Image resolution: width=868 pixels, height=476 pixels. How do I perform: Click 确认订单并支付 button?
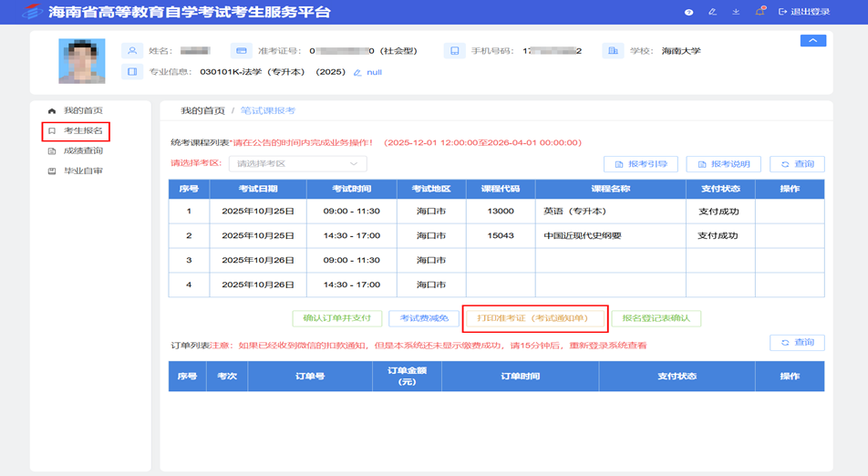(336, 318)
